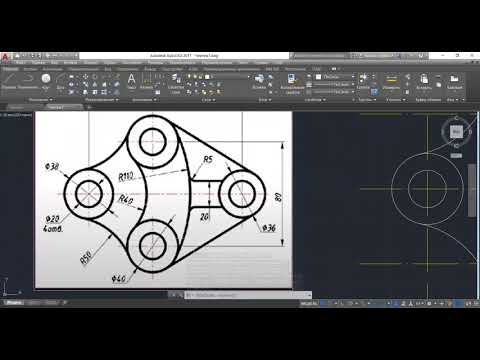
Task: Expand the Блок panel
Action: 265,100
